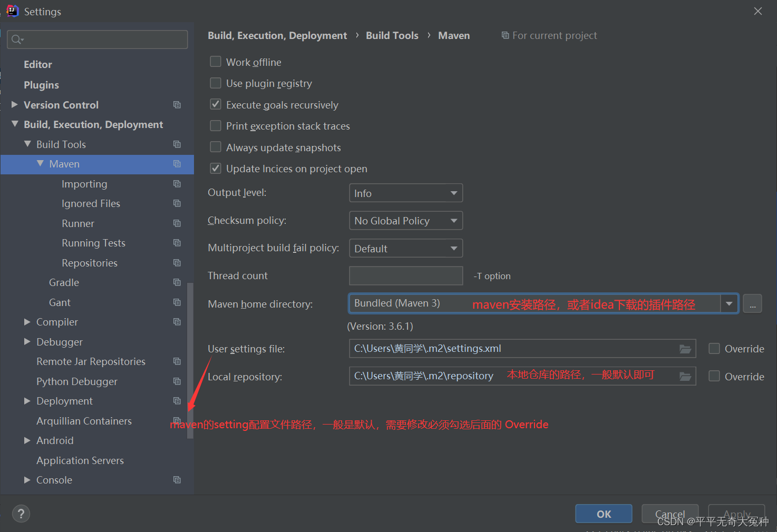Image resolution: width=777 pixels, height=532 pixels.
Task: Check Override for User settings file
Action: coord(714,349)
